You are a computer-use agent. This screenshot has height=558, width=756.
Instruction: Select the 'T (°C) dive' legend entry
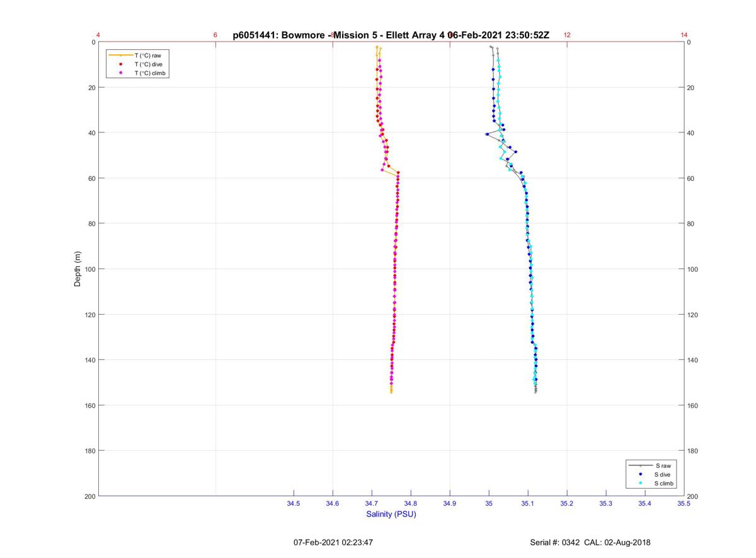click(x=135, y=64)
